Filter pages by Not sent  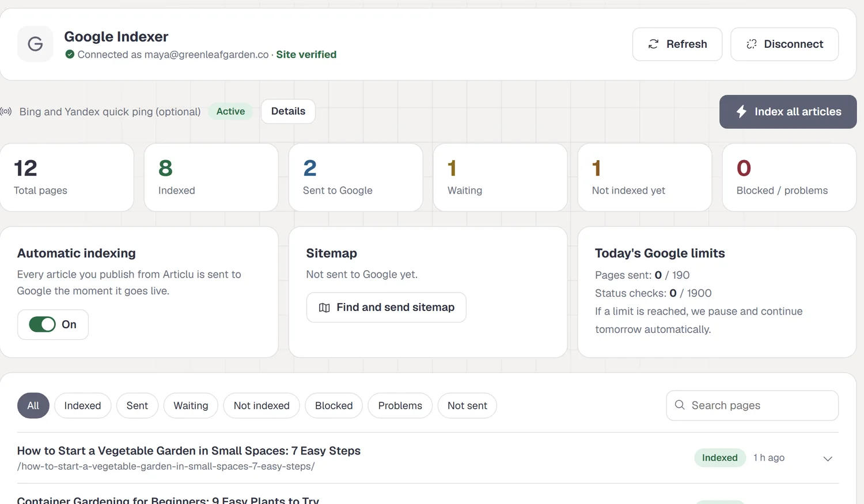coord(467,406)
